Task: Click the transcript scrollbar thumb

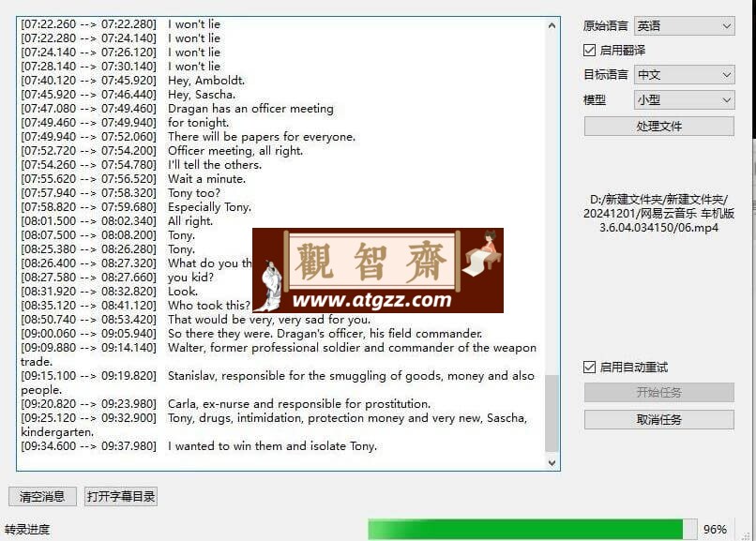Action: tap(552, 413)
